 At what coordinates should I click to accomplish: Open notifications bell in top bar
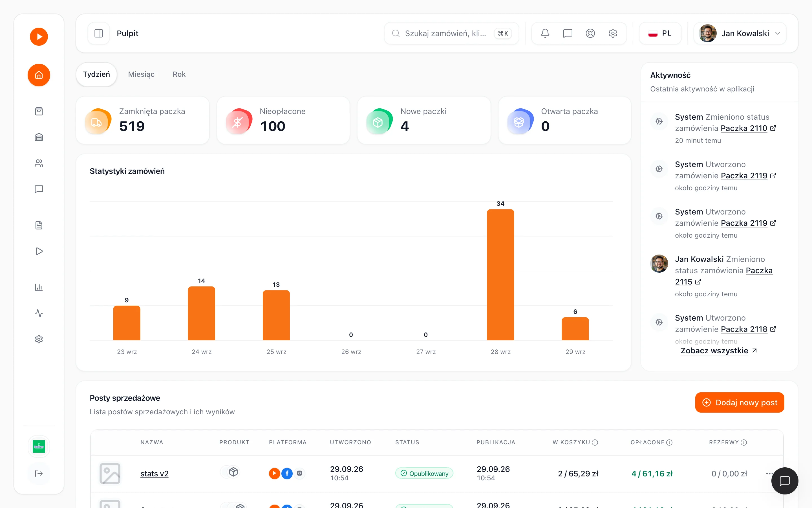coord(545,33)
